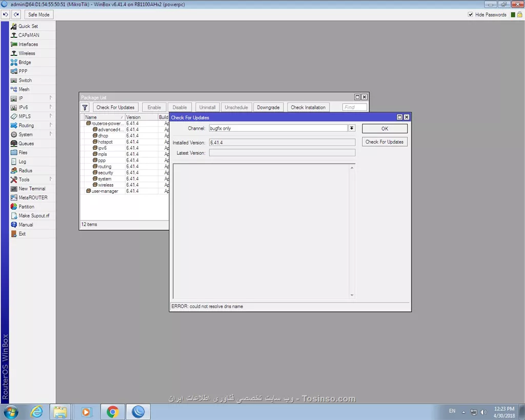Open Partition in sidebar
The height and width of the screenshot is (420, 525).
tap(32, 207)
